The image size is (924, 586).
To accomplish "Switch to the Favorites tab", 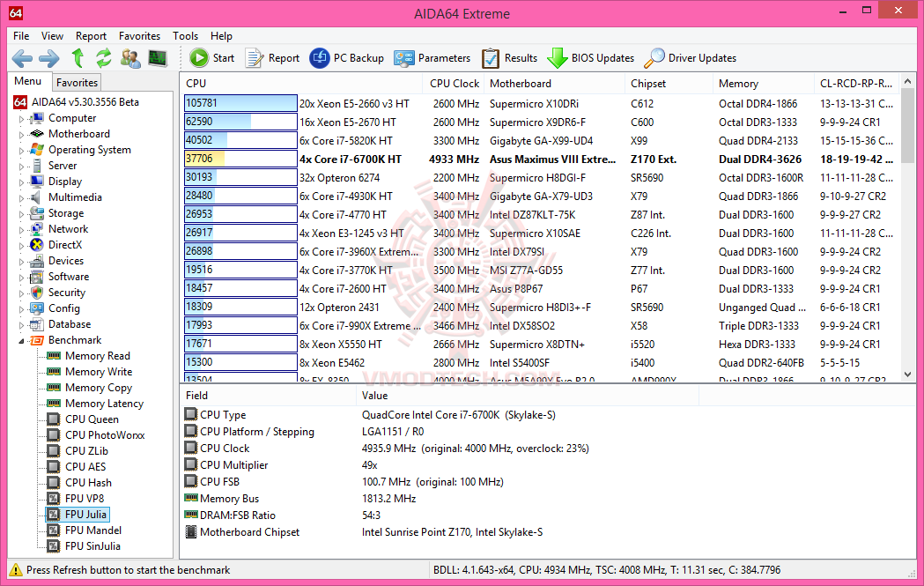I will tap(77, 83).
